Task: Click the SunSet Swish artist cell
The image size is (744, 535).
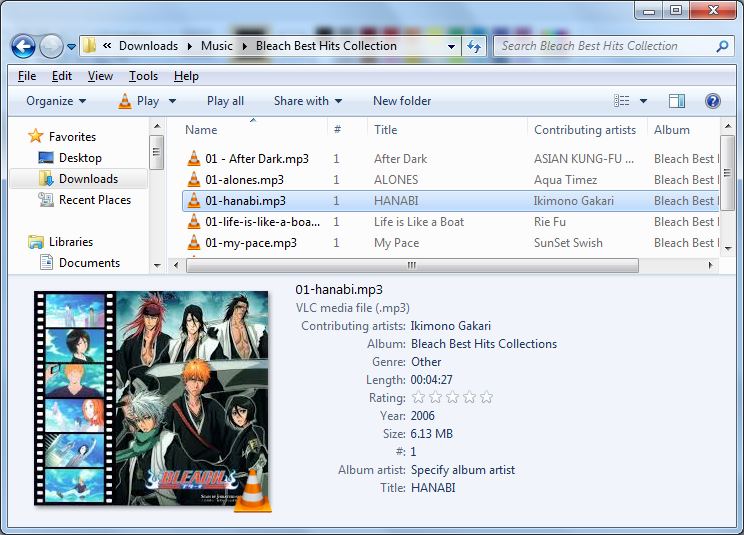Action: (x=568, y=243)
